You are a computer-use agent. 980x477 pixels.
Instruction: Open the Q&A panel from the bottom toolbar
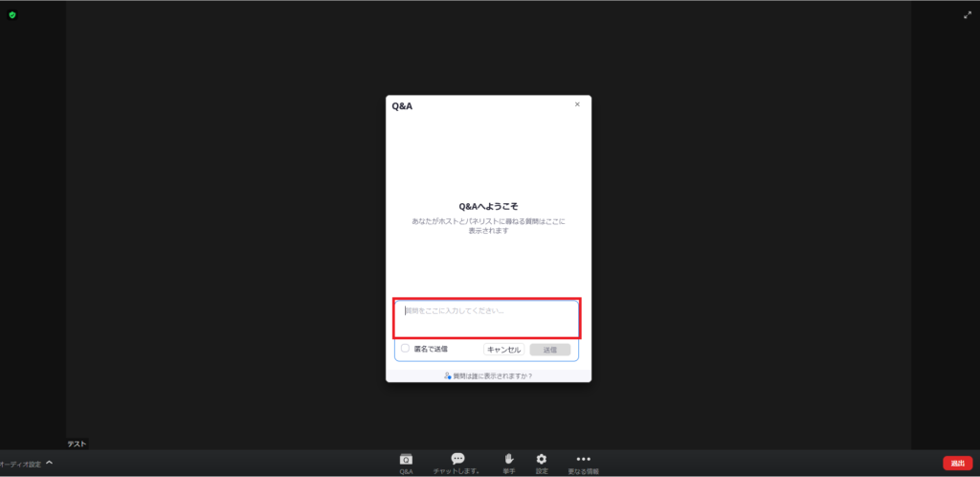(406, 463)
